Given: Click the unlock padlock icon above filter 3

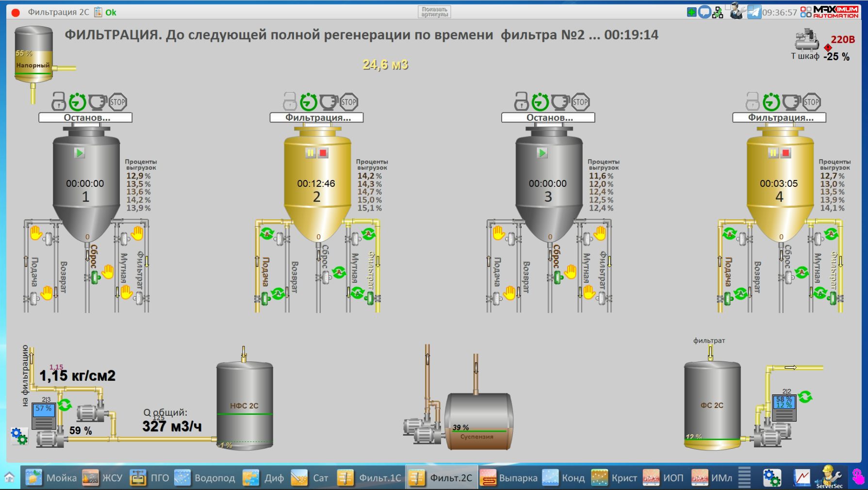Looking at the screenshot, I should click(x=522, y=101).
